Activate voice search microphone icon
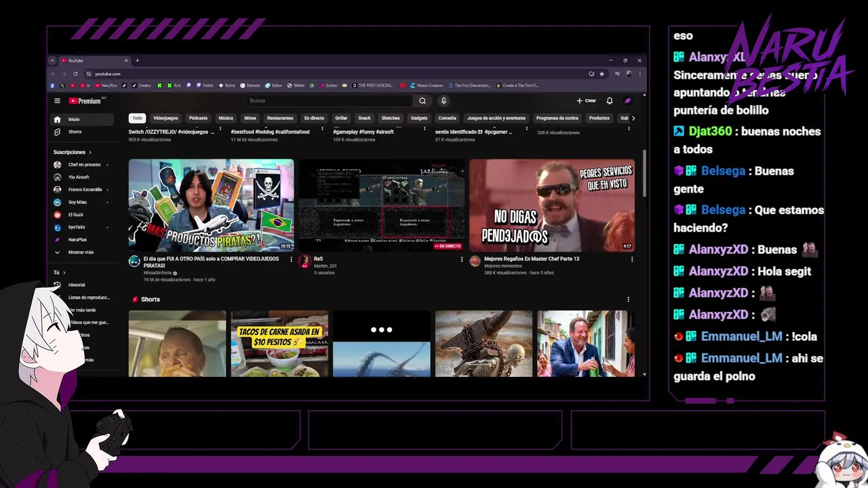The image size is (868, 488). pyautogui.click(x=443, y=101)
